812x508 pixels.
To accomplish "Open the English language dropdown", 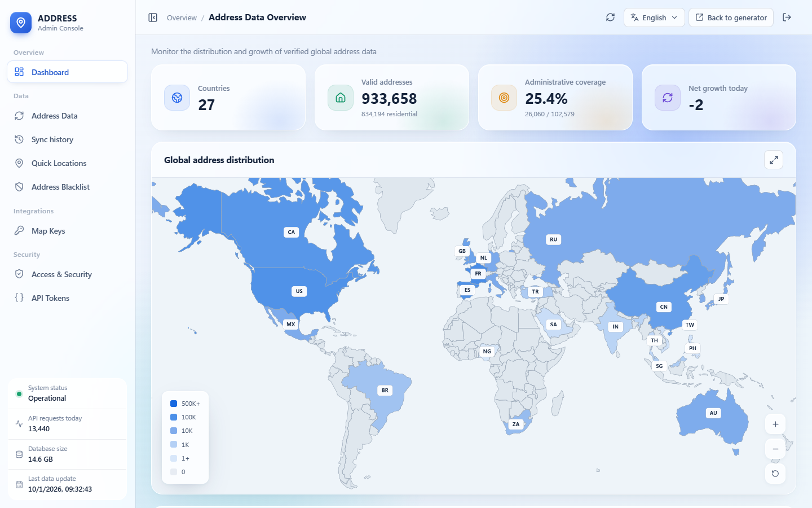I will pos(654,17).
